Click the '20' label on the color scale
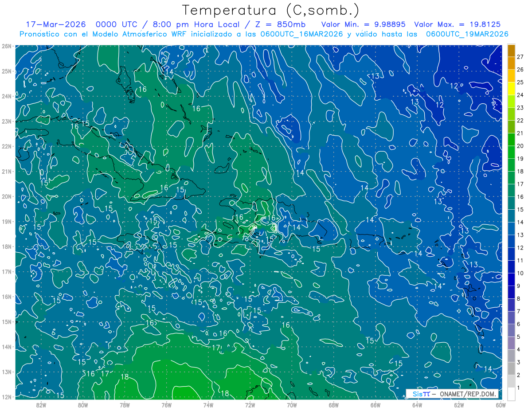The image size is (532, 411). click(x=520, y=146)
